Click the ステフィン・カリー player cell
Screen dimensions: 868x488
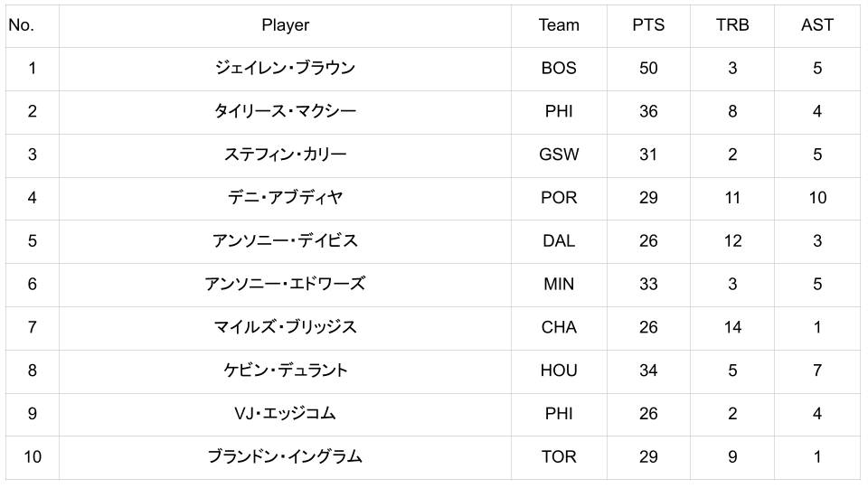point(285,155)
